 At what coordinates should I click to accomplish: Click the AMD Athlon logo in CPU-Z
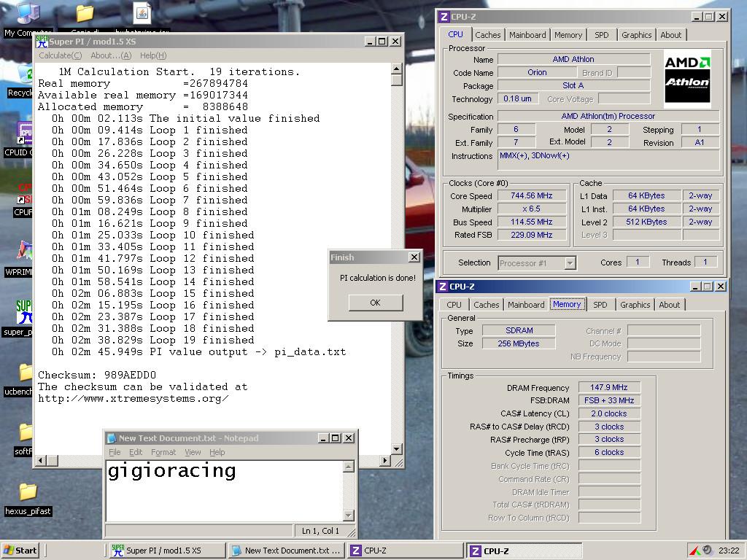687,79
